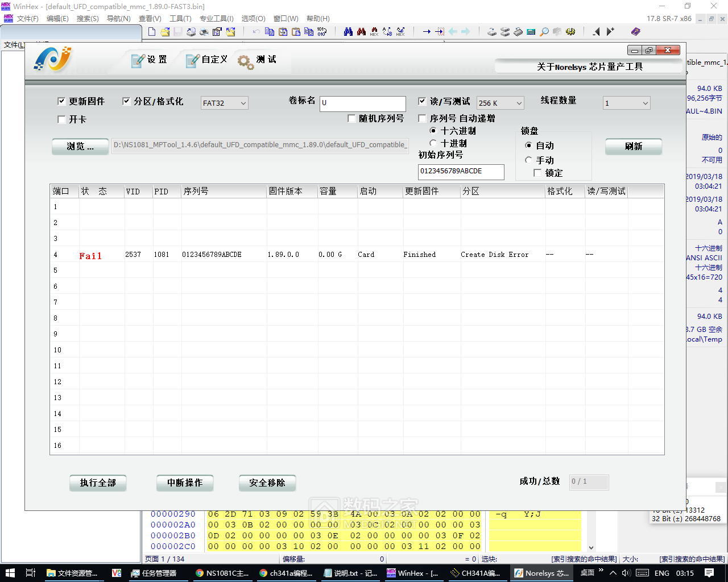Screen dimensions: 728x582
Task: Select the 十进制 radio button
Action: (x=433, y=143)
